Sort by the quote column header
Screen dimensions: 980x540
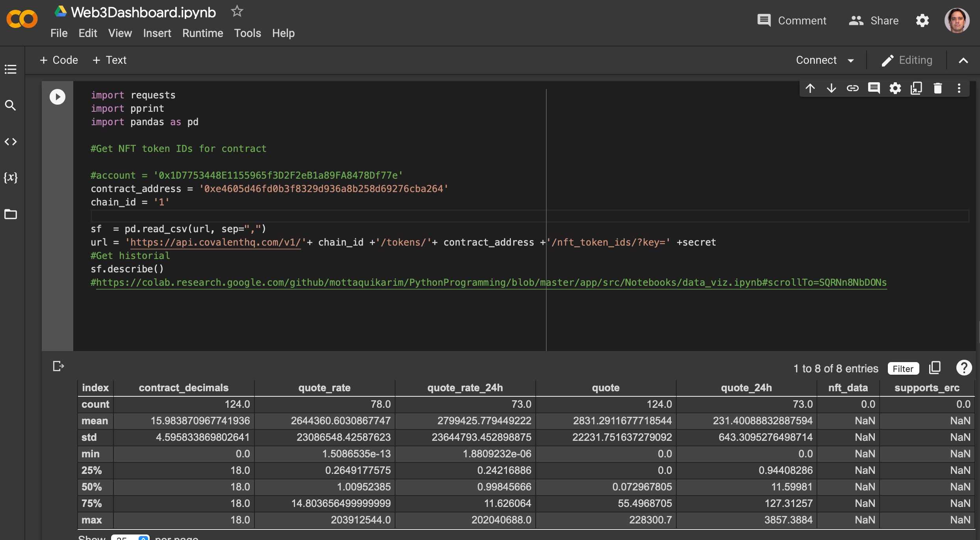pyautogui.click(x=606, y=388)
